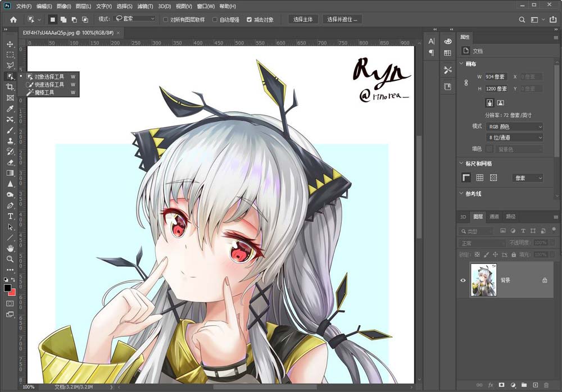Select the Frame tool
This screenshot has height=392, width=562.
point(10,98)
